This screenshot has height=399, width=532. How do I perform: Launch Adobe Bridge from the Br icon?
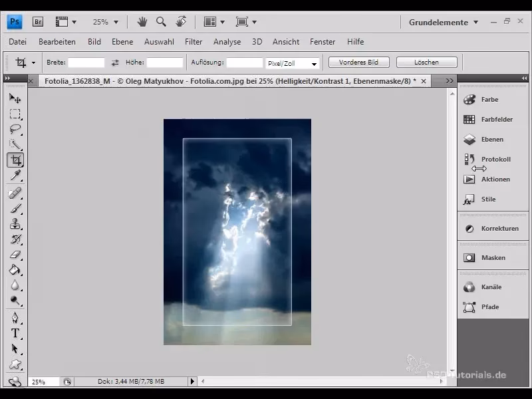pos(38,21)
